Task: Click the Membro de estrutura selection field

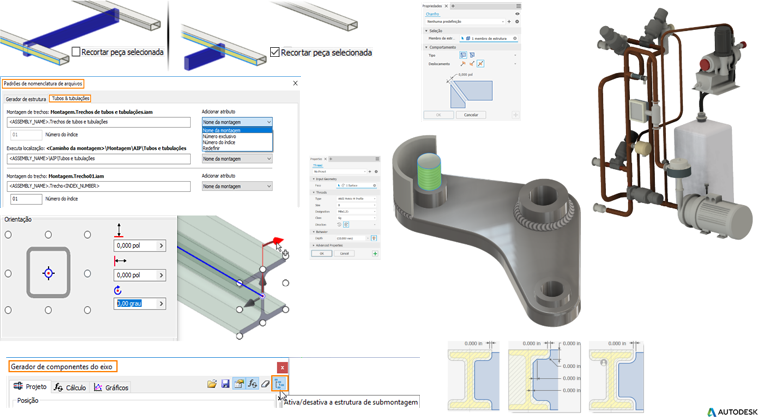Action: (x=489, y=38)
